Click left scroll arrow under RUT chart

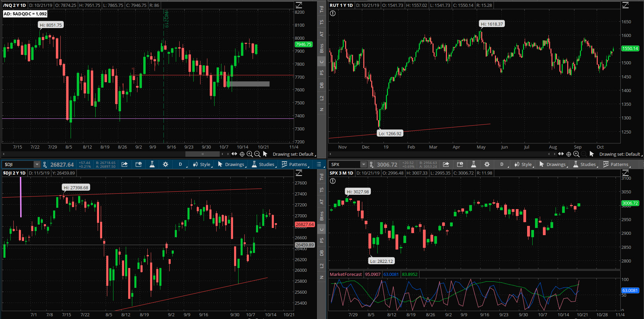pyautogui.click(x=330, y=154)
